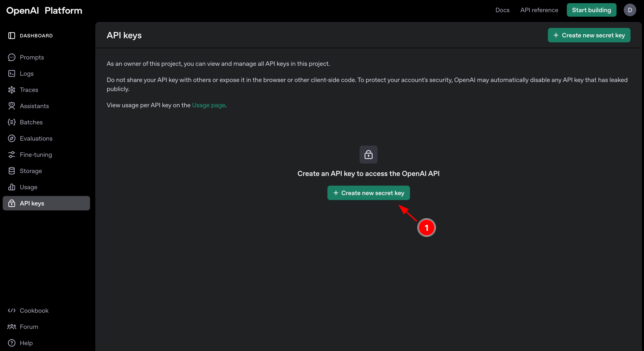The width and height of the screenshot is (644, 351).
Task: Click the Help question mark icon
Action: tap(11, 343)
